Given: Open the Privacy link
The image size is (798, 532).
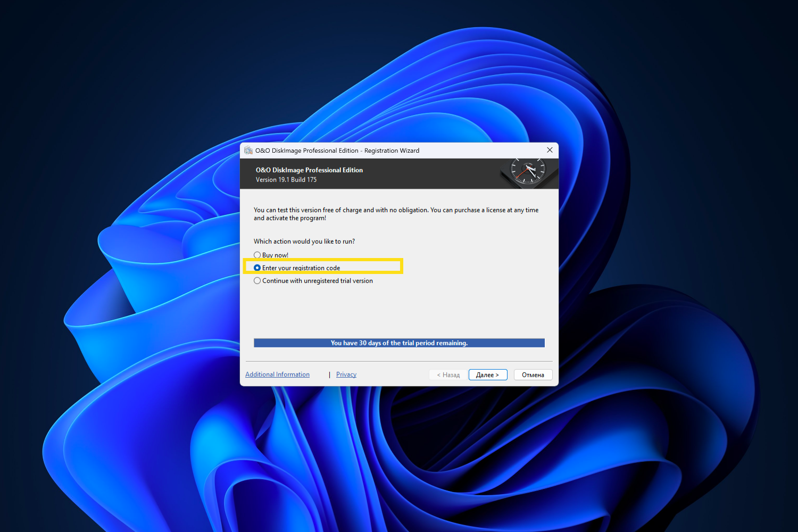Looking at the screenshot, I should tap(346, 375).
